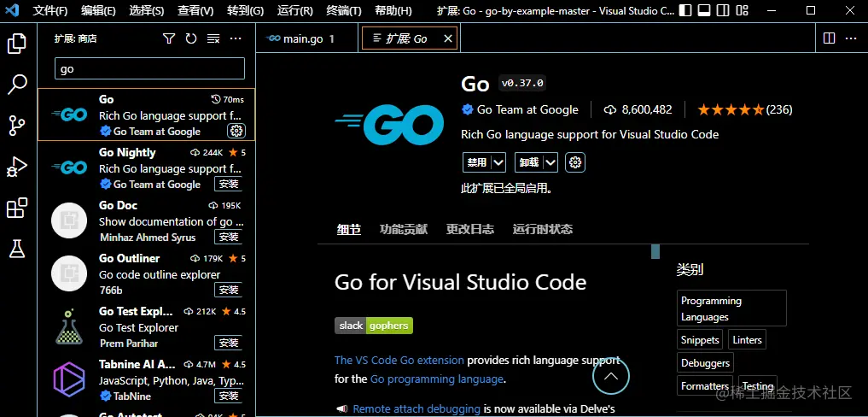Click the Go Team at Google publisher link
This screenshot has width=868, height=417.
pos(527,109)
